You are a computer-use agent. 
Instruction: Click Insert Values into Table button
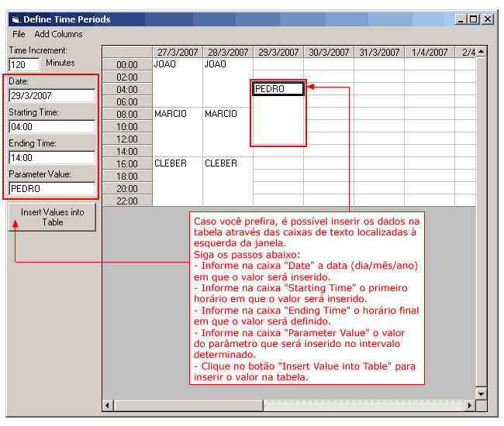(53, 217)
